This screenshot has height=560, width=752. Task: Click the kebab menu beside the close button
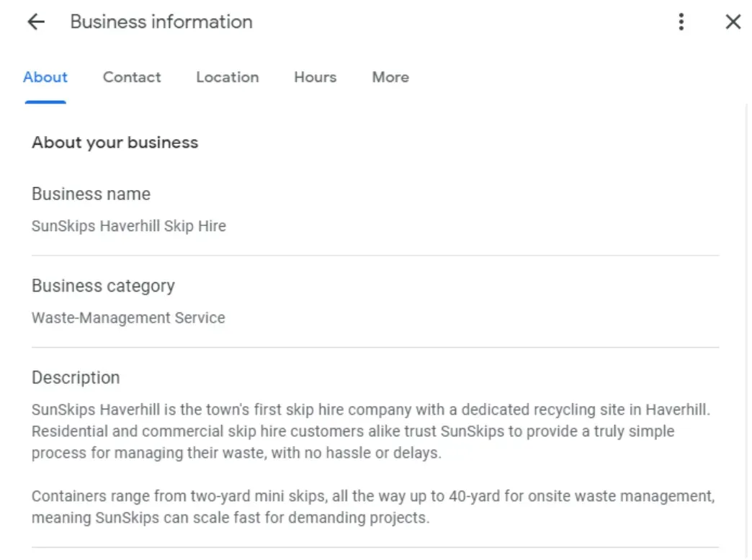point(681,22)
